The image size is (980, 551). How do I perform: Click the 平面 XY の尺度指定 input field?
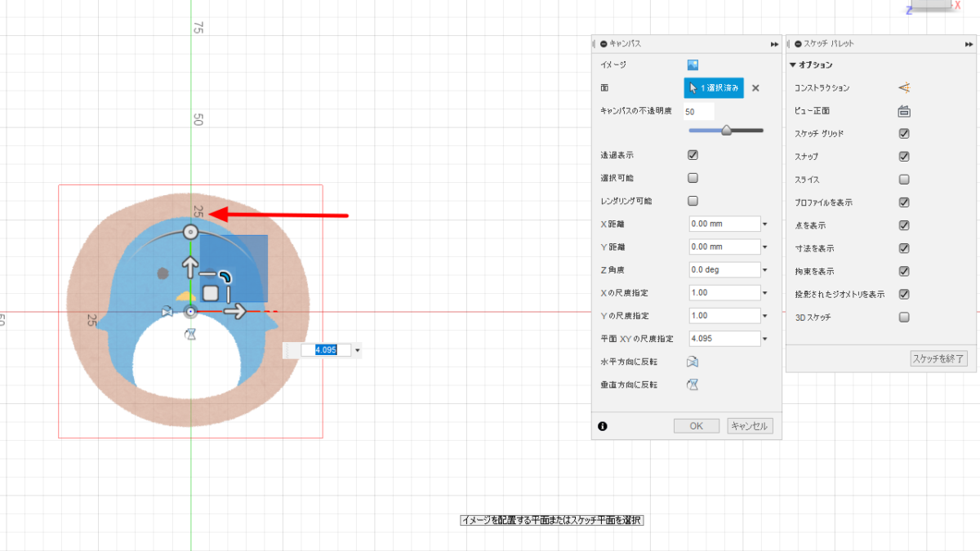pyautogui.click(x=724, y=338)
